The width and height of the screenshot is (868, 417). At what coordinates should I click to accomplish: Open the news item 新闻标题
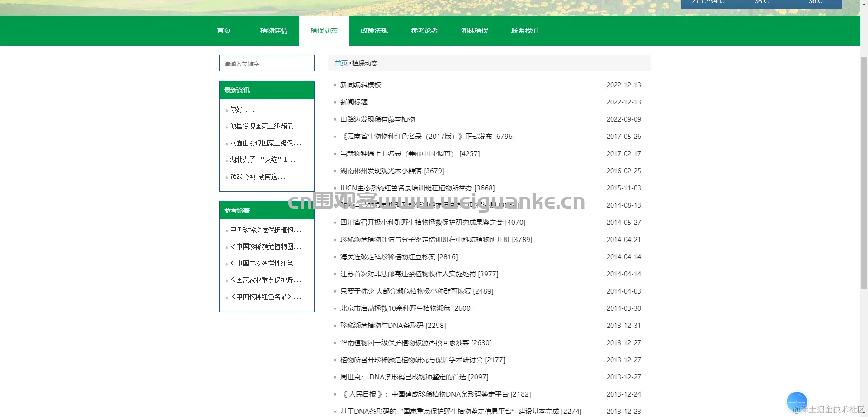tap(354, 102)
